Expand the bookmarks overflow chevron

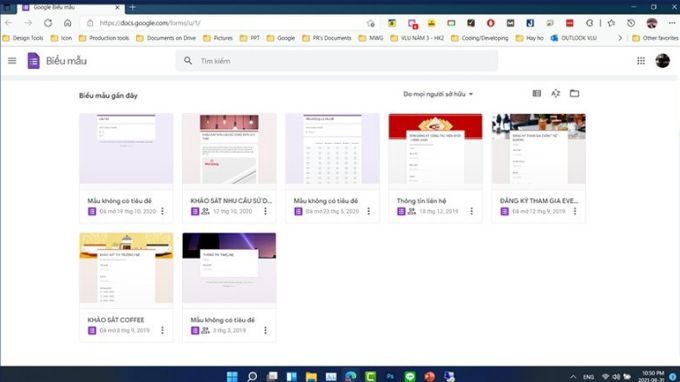pos(620,38)
